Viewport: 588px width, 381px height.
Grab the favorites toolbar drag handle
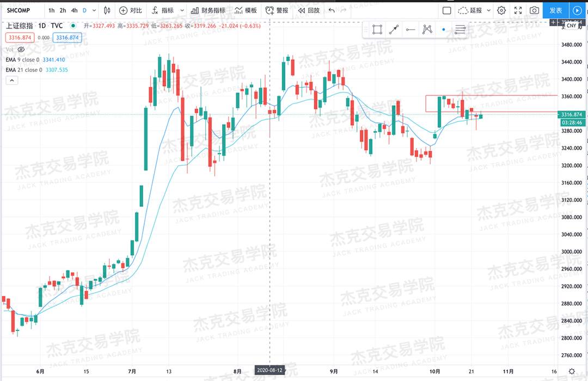[366, 29]
